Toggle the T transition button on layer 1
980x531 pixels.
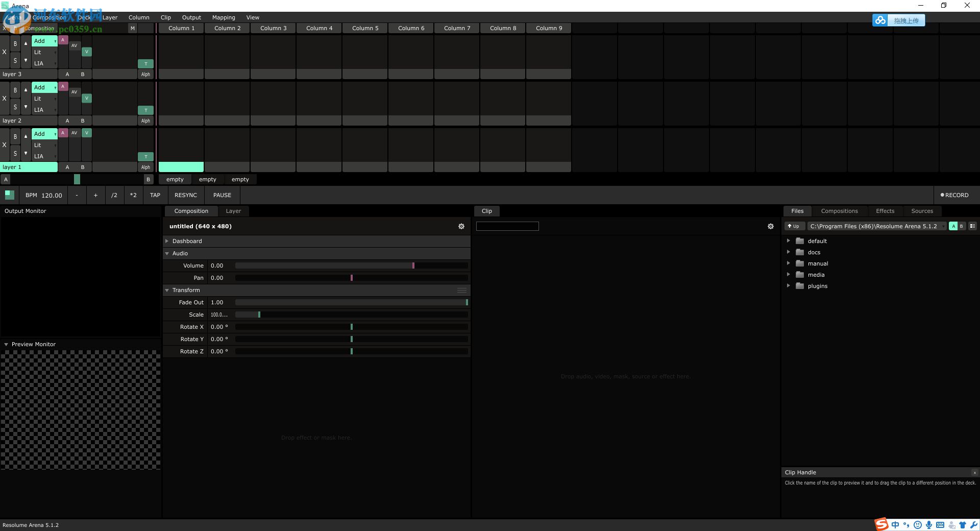(146, 156)
